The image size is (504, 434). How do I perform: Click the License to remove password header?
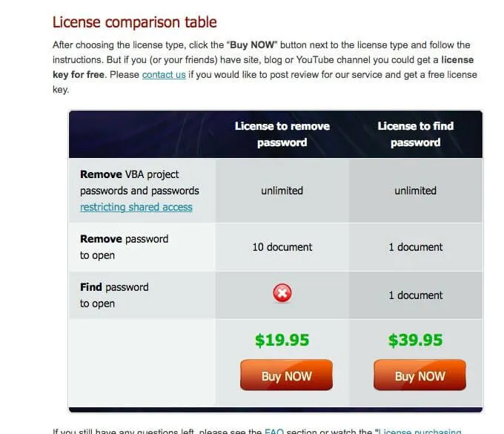point(282,134)
